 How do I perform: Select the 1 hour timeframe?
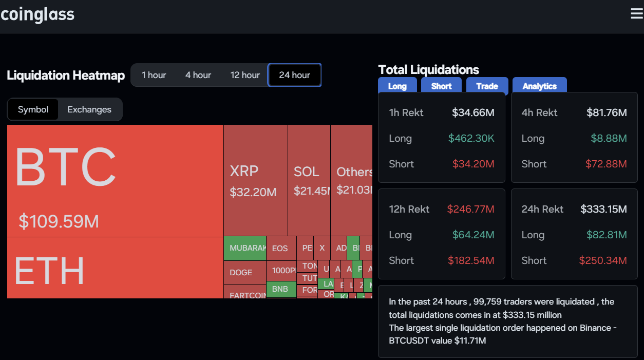tap(154, 75)
